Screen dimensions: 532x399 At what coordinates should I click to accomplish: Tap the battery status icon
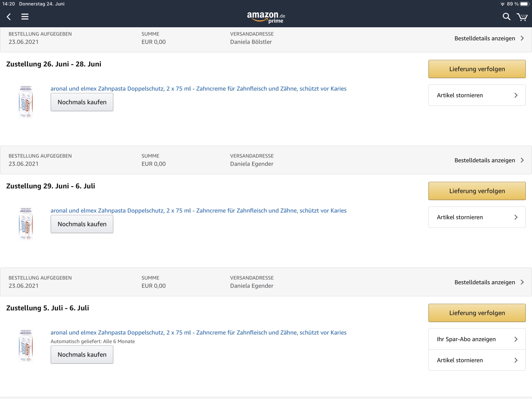click(x=525, y=4)
